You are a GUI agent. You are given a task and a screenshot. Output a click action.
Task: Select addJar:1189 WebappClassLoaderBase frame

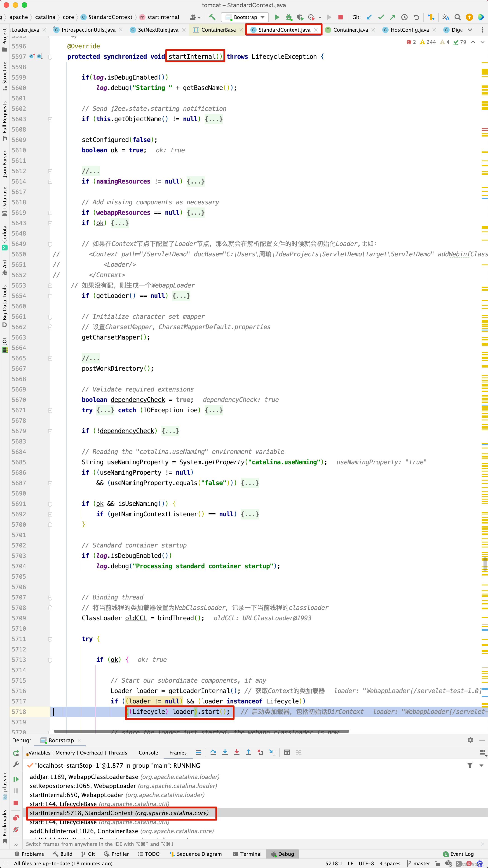point(124,777)
